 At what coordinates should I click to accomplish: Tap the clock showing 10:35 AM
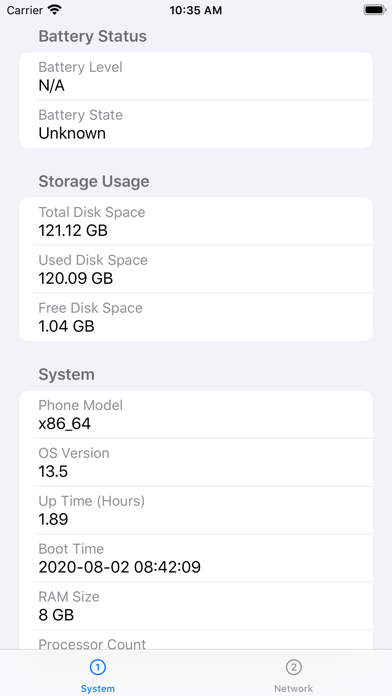tap(196, 10)
